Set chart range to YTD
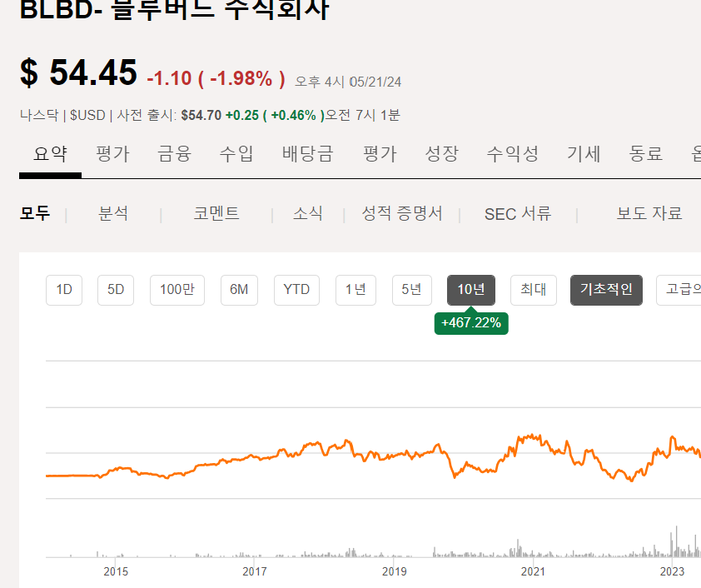701x588 pixels. (296, 290)
